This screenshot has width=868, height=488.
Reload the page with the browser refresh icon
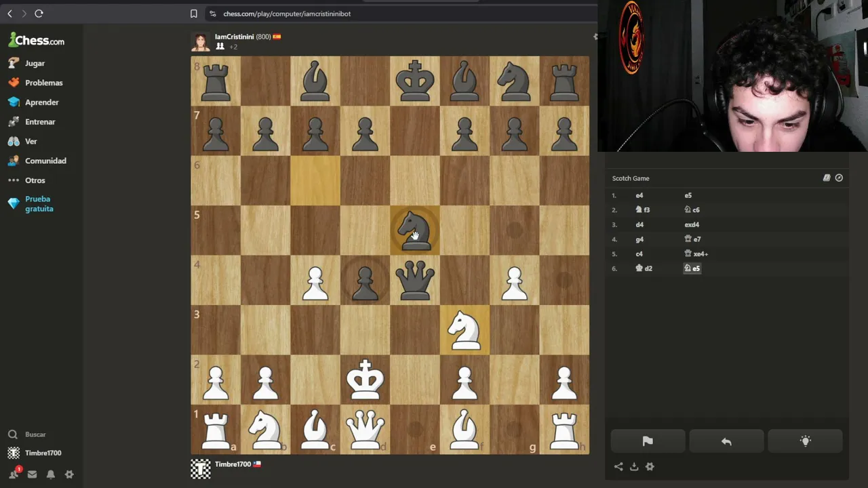point(39,14)
